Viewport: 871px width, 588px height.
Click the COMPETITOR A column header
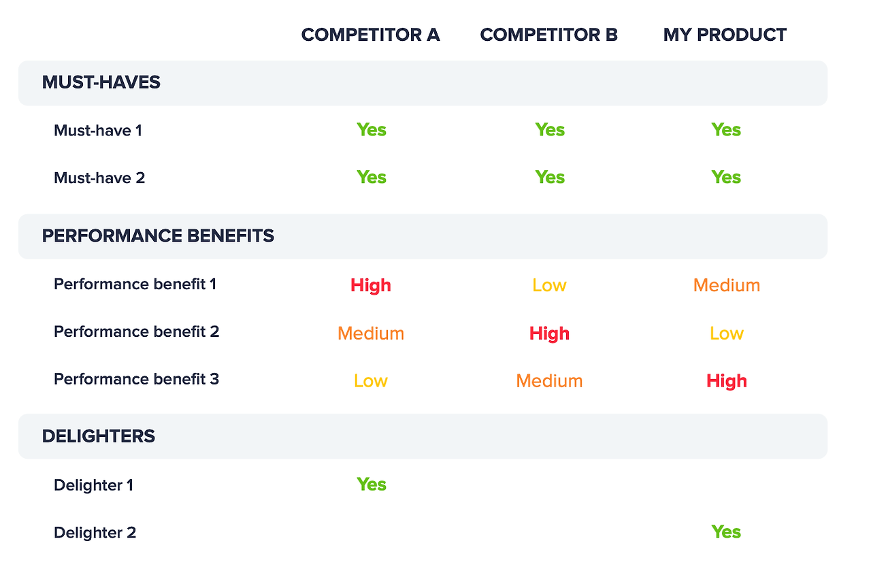pos(370,35)
